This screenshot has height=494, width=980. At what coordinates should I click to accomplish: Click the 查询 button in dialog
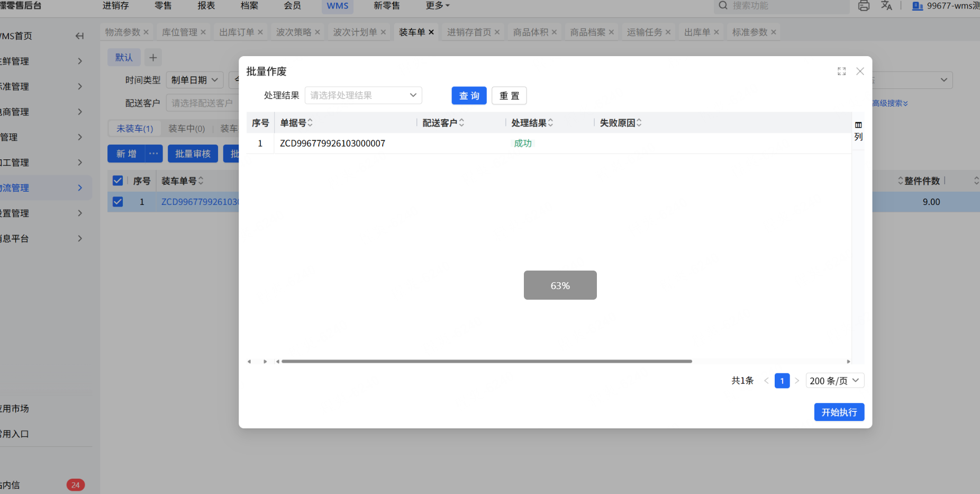469,96
